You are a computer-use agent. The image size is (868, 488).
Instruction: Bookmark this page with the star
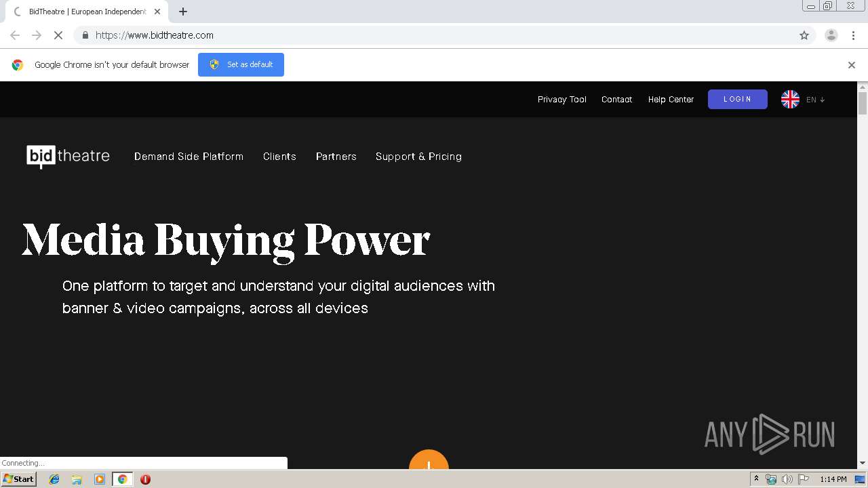[x=804, y=35]
